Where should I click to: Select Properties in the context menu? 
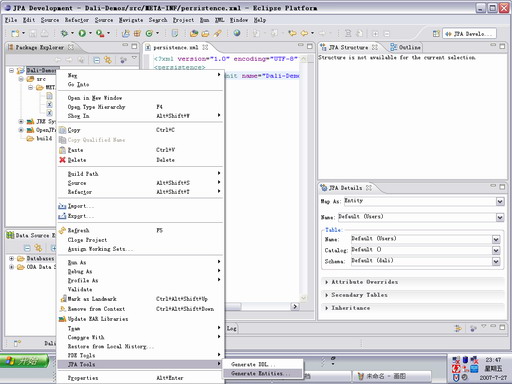pos(140,378)
